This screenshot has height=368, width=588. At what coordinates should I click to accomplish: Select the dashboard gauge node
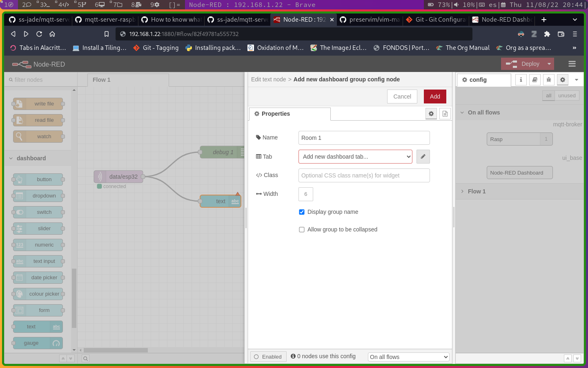pyautogui.click(x=38, y=343)
